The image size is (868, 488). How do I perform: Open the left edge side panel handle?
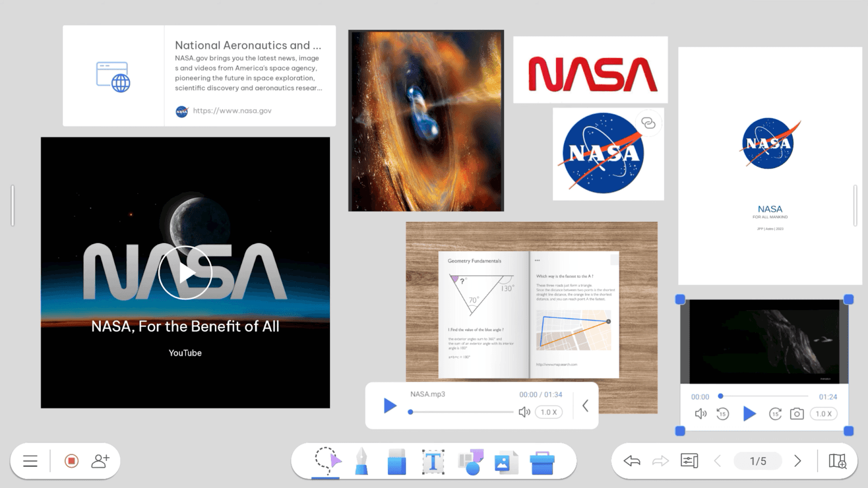click(12, 206)
